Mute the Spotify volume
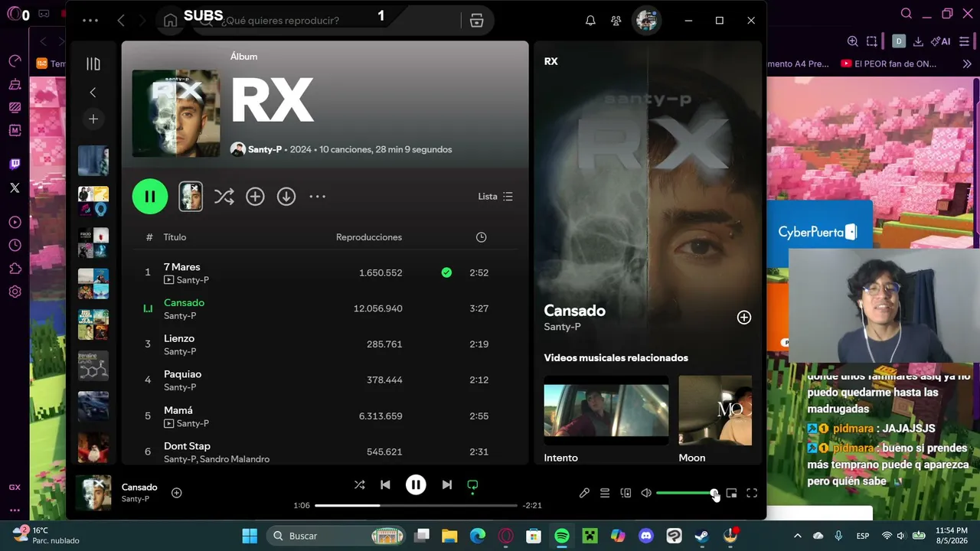This screenshot has height=551, width=980. pyautogui.click(x=646, y=494)
